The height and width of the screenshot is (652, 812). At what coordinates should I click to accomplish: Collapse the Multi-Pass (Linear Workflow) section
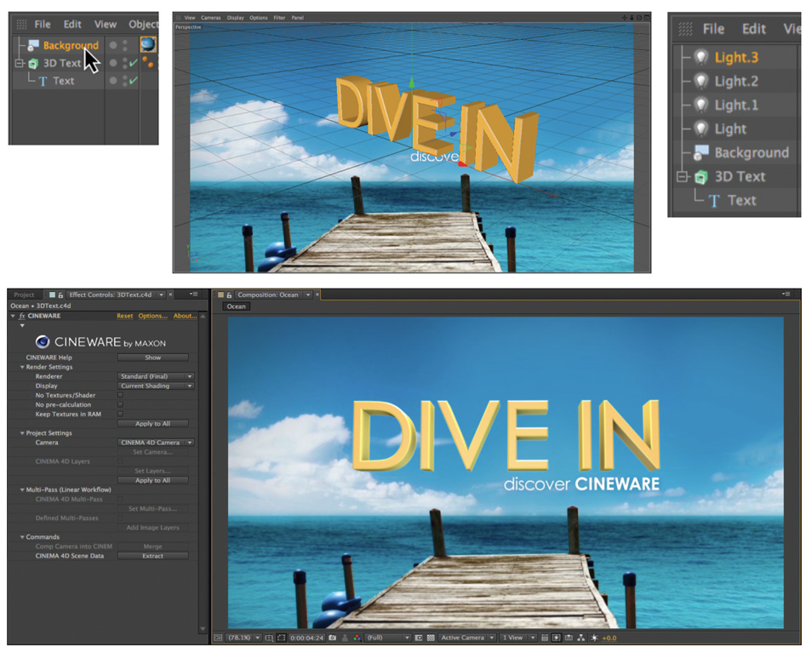click(x=22, y=490)
